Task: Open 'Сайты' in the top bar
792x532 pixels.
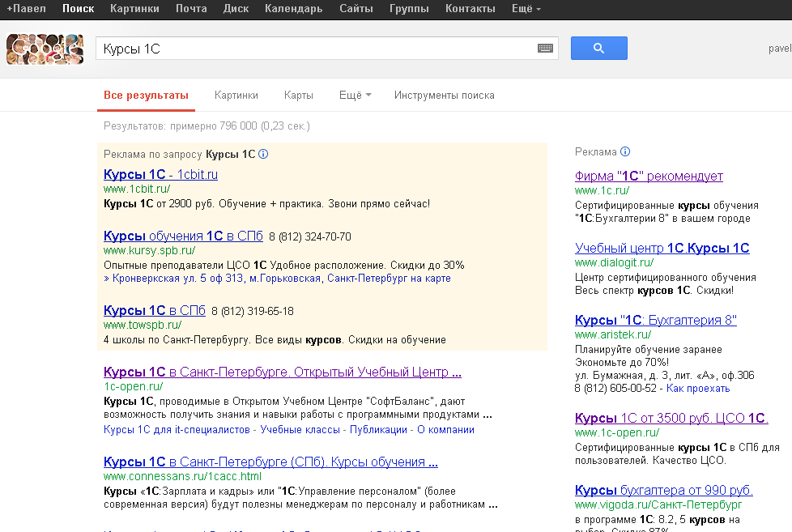Action: (x=356, y=9)
